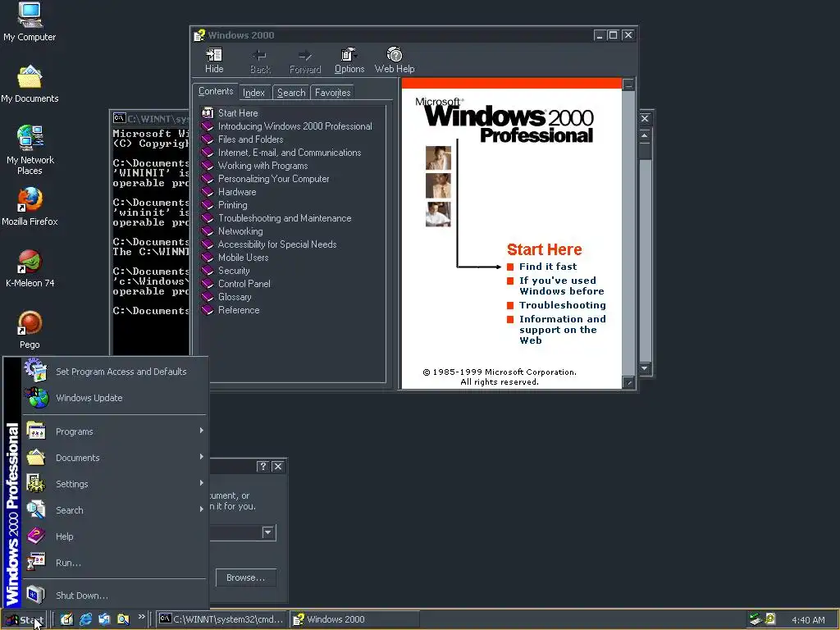Click the Browse... button in Run dialog

tap(246, 577)
